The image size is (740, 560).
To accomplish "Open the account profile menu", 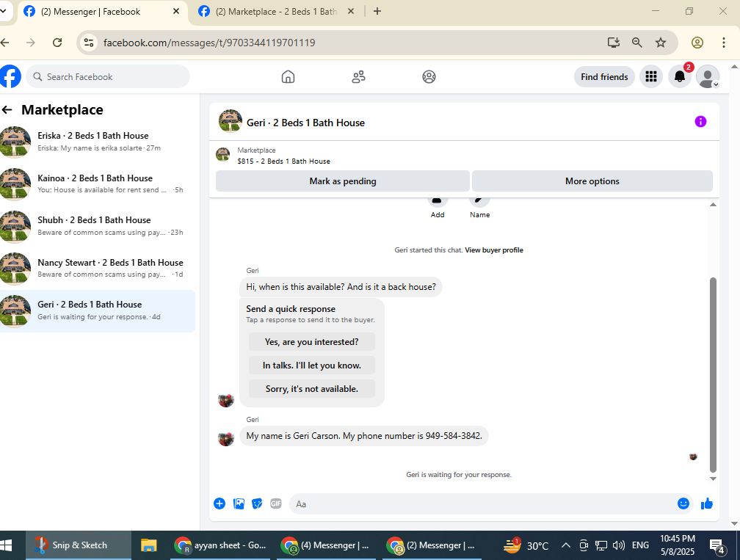I will click(x=708, y=76).
